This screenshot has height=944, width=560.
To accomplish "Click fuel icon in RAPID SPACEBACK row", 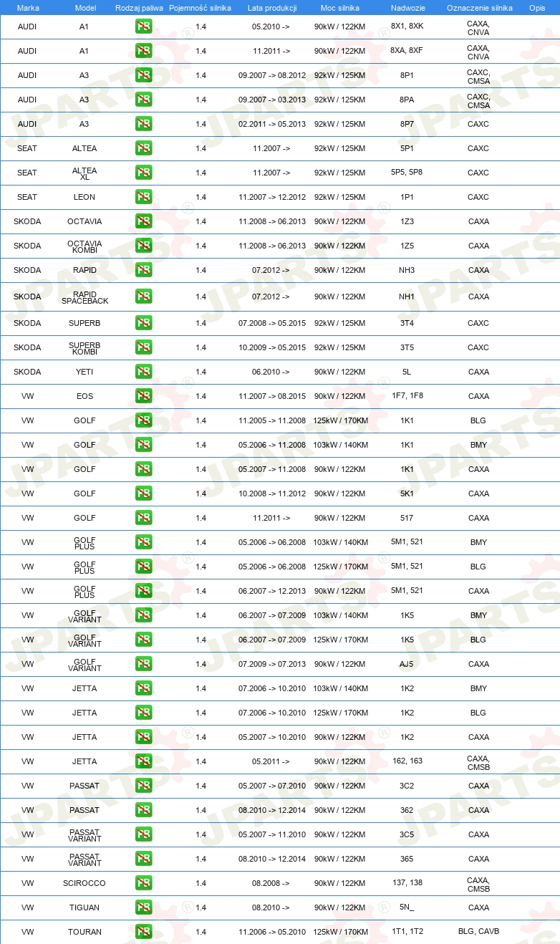I will pos(144,297).
